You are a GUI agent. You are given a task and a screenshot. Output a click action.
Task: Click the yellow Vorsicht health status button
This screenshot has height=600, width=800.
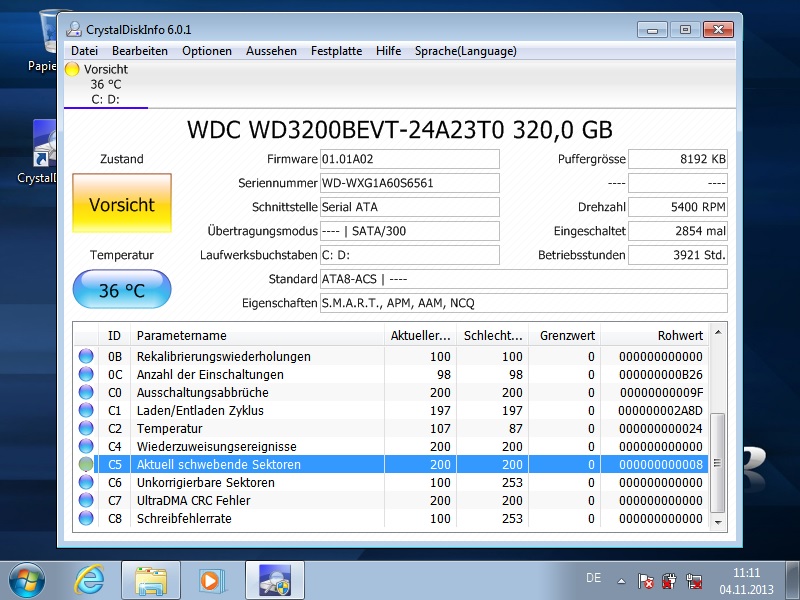point(122,203)
